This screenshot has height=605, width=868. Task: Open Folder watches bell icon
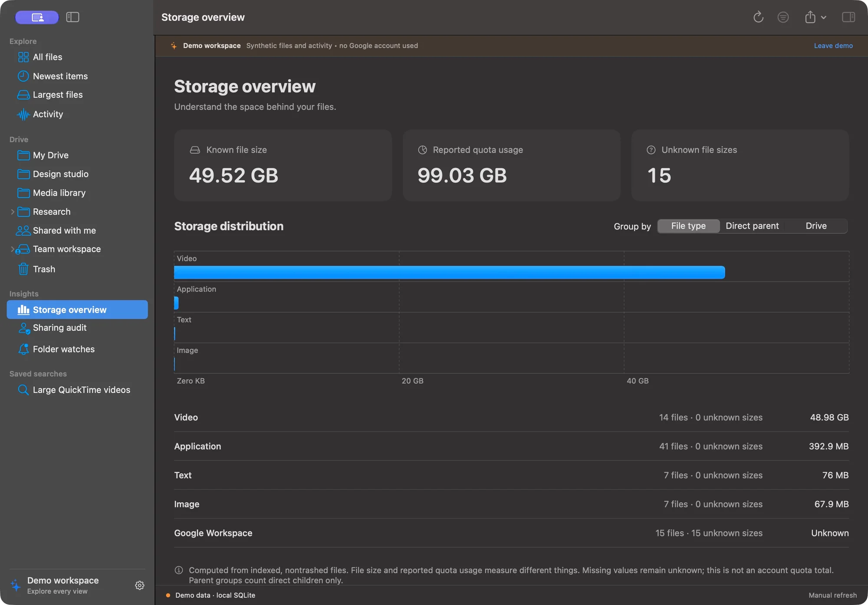pyautogui.click(x=23, y=349)
